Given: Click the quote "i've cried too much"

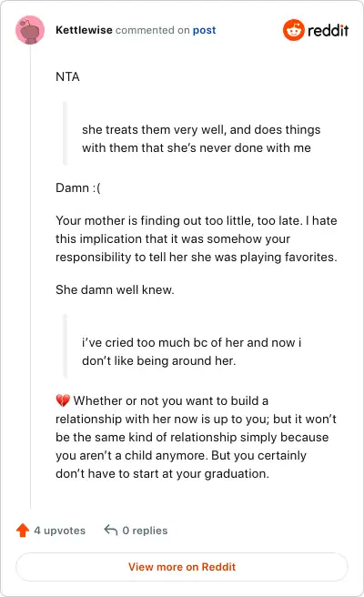Looking at the screenshot, I should tap(191, 351).
